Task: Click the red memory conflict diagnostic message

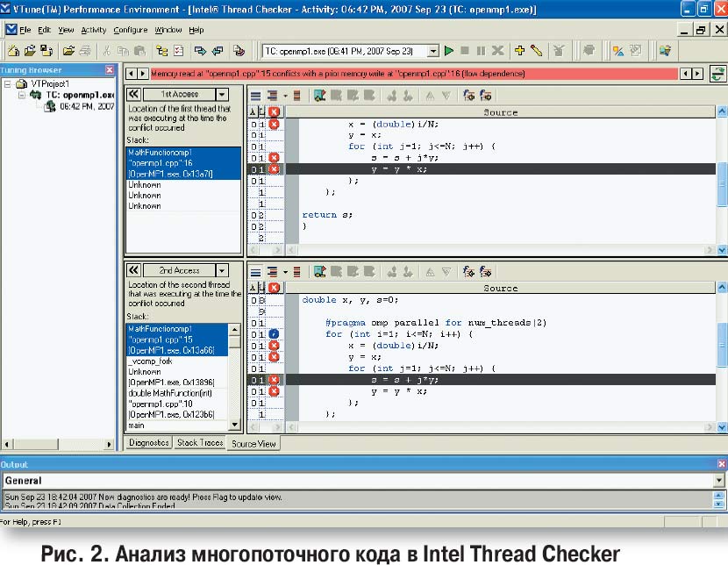Action: 338,75
